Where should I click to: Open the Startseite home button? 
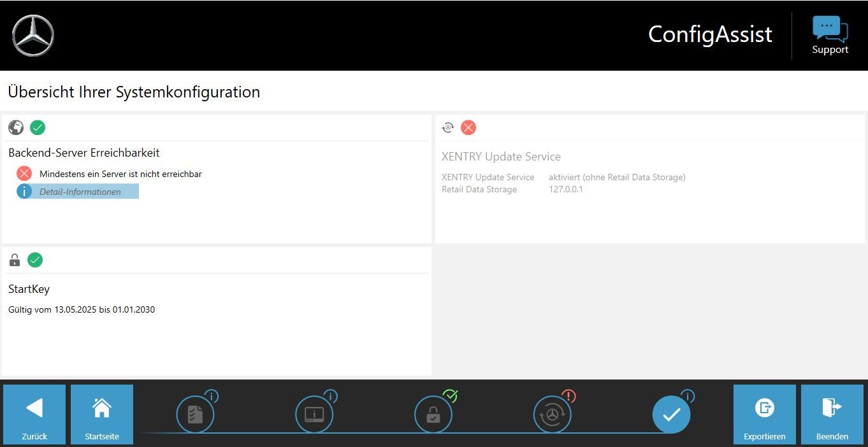[x=102, y=414]
